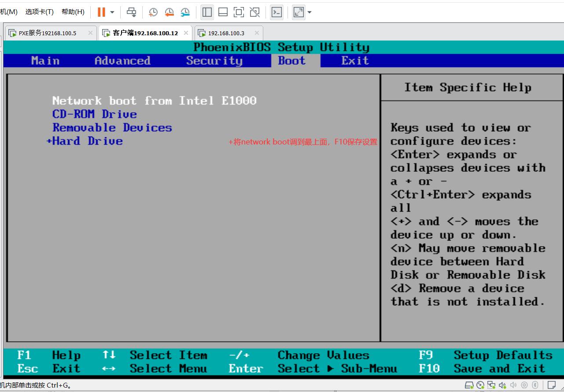Click the Select Menu legend text

[x=168, y=369]
